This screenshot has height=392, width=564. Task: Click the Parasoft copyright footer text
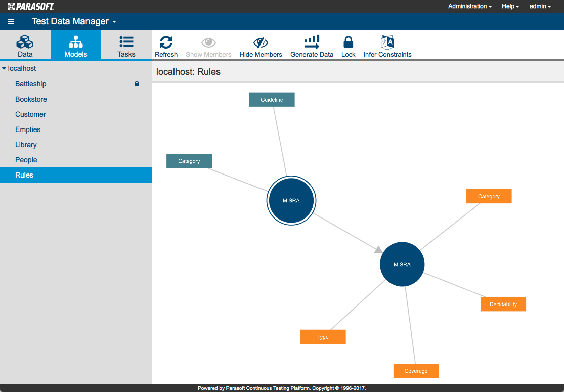click(282, 388)
